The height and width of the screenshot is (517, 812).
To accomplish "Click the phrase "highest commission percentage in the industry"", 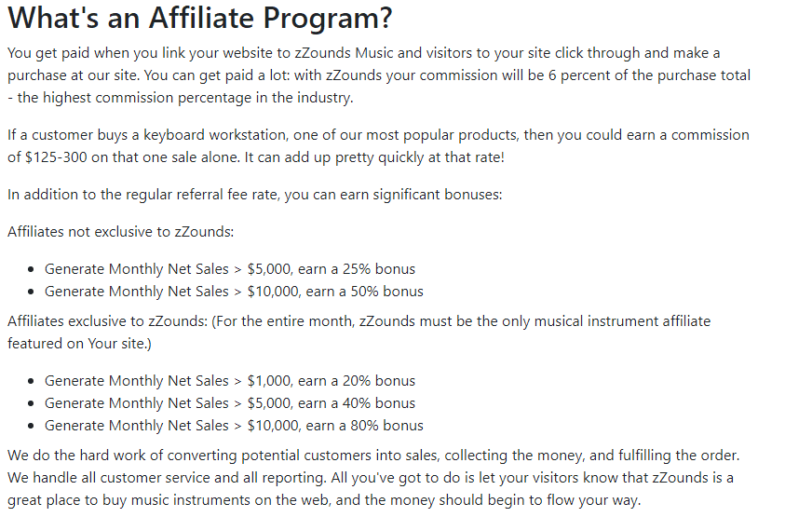I will 196,98.
